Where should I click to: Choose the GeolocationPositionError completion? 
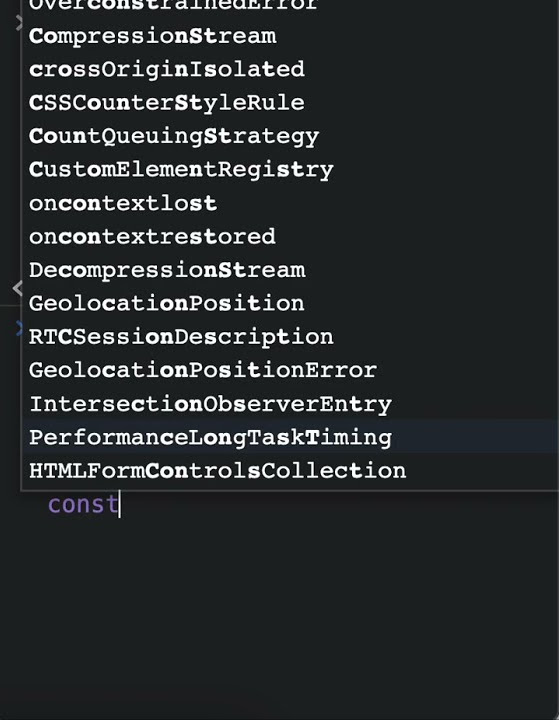coord(290,371)
